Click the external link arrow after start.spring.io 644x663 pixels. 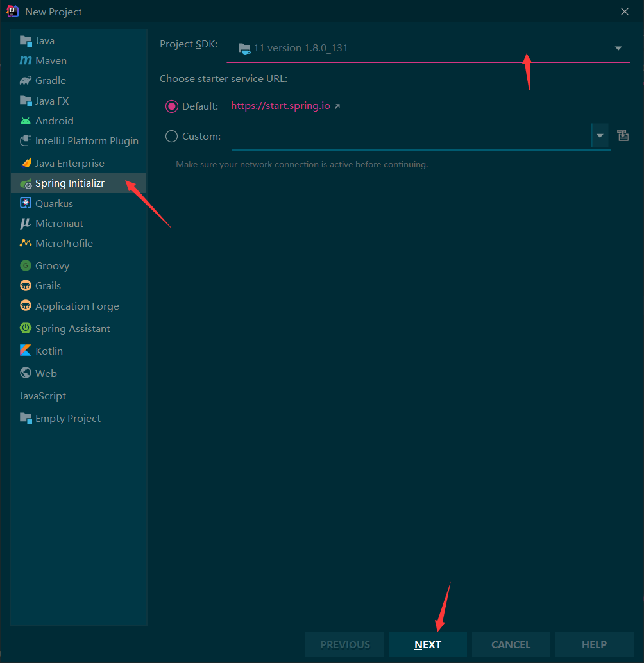[x=337, y=106]
